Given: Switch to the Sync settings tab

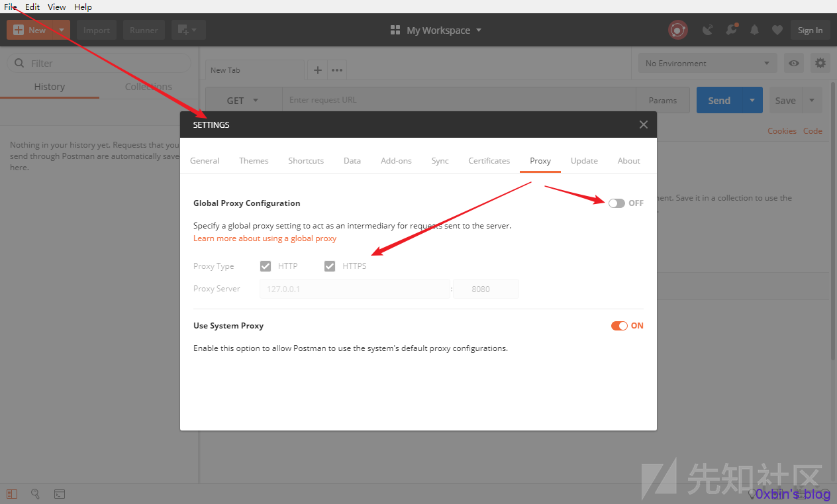Looking at the screenshot, I should coord(440,161).
